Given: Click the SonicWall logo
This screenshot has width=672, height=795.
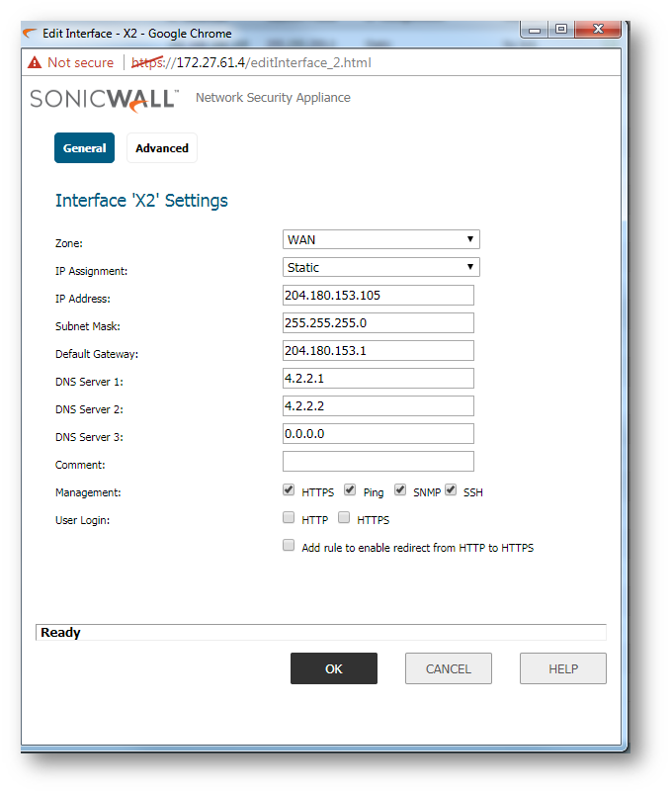Looking at the screenshot, I should coord(104,99).
